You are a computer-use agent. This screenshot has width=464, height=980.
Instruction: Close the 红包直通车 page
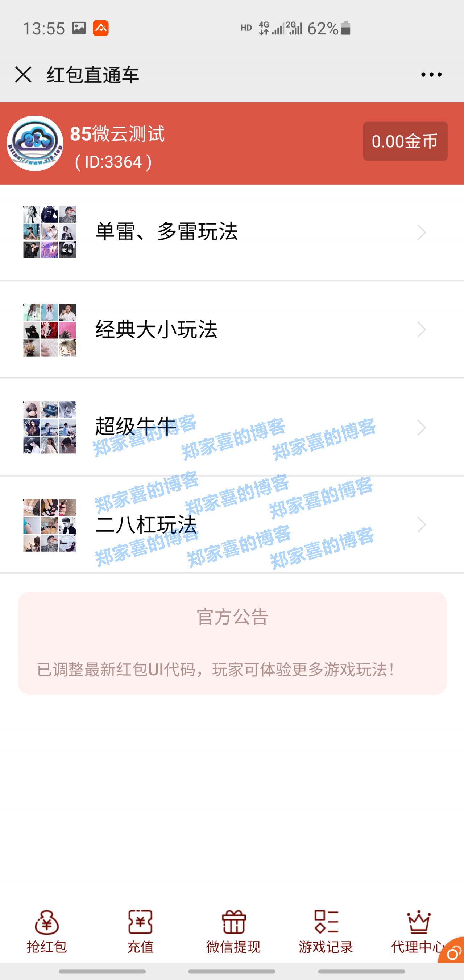point(23,75)
